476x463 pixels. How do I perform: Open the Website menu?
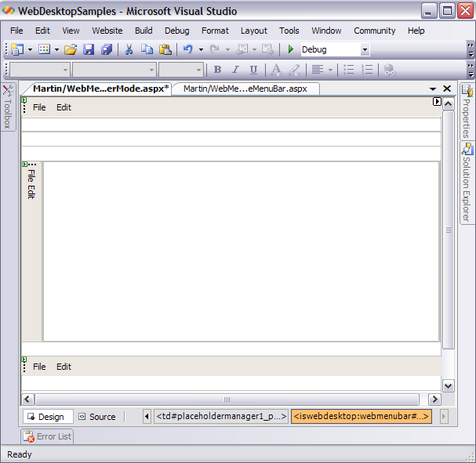point(107,31)
